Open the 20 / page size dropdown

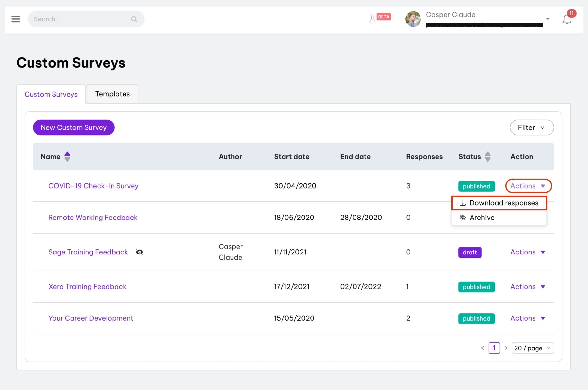[533, 348]
